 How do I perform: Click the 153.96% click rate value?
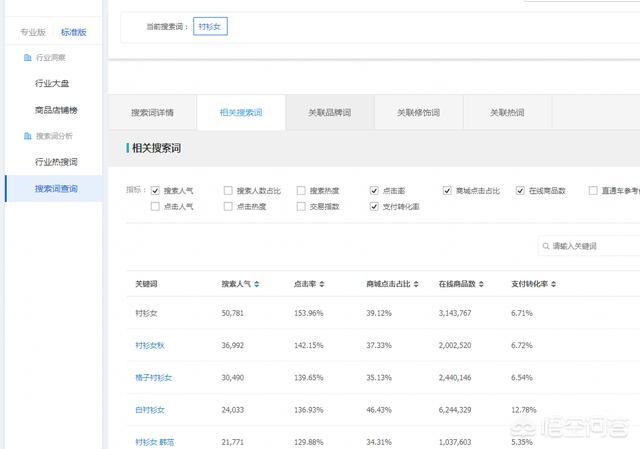(x=309, y=313)
